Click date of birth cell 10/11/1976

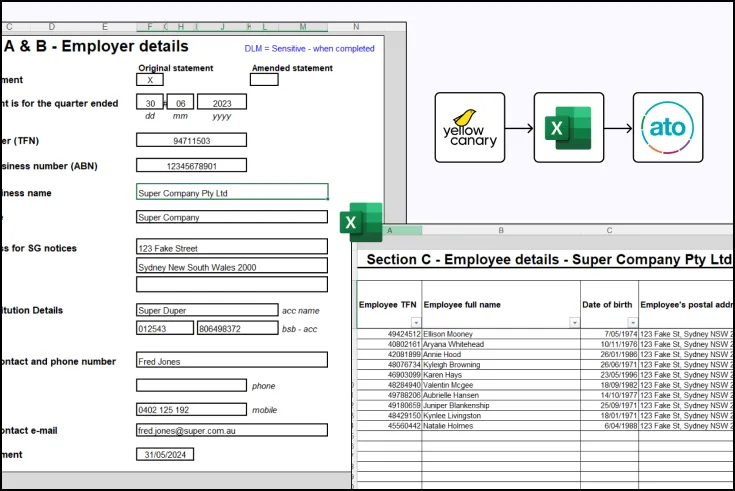(x=609, y=344)
